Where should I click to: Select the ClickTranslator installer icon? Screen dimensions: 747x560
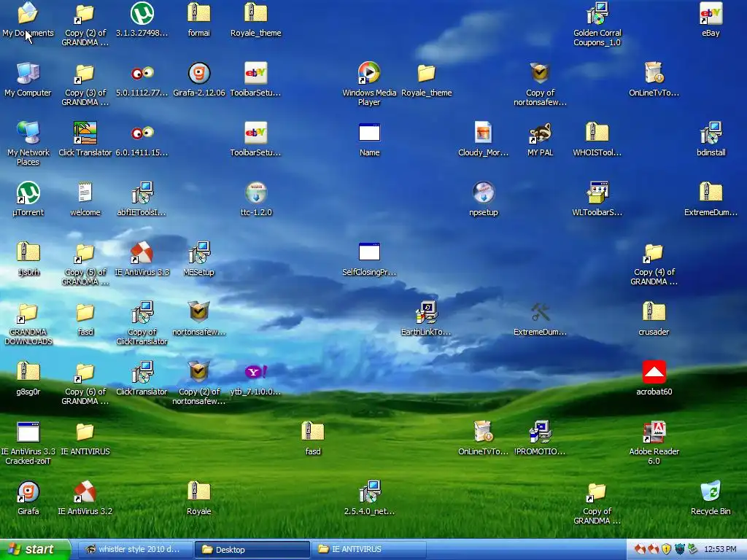(x=142, y=378)
